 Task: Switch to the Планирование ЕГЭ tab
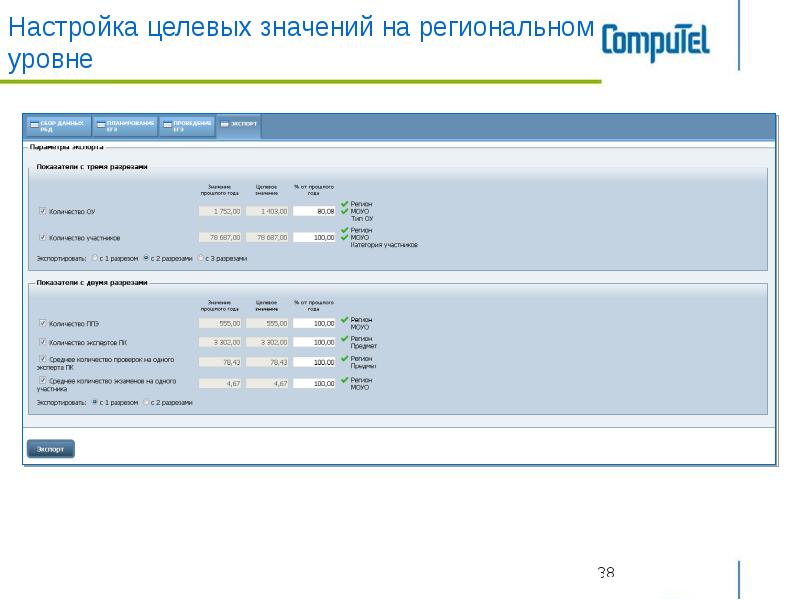point(125,125)
